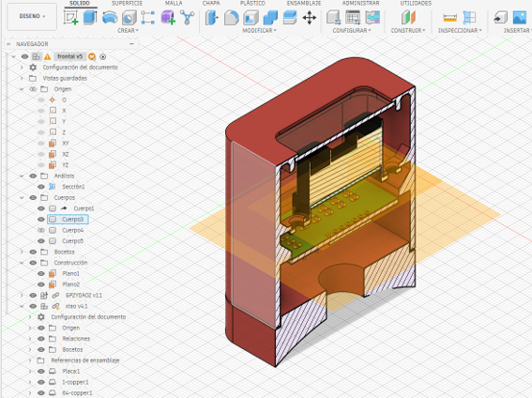Choose the Extrude tool icon

click(90, 17)
